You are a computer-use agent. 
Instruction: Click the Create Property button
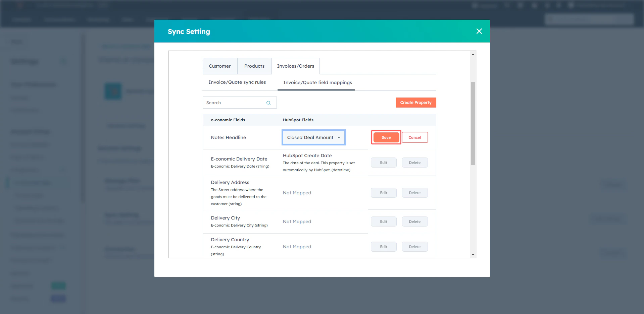click(x=416, y=103)
